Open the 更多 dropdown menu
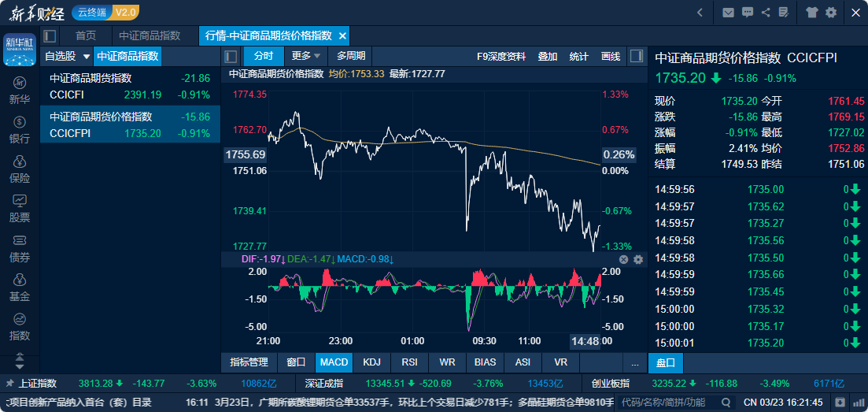Viewport: 868px width, 412px height. (x=306, y=56)
